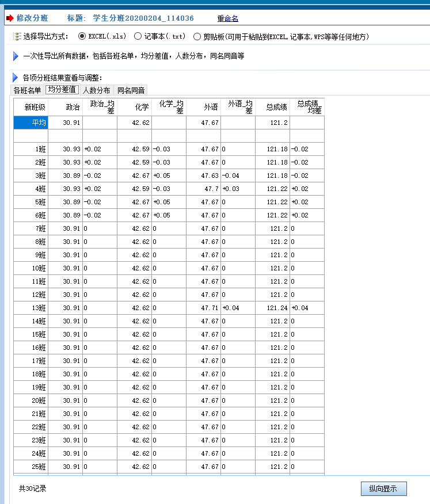Select the EXCEL(.xls) export option
Viewport: 430px width, 504px height.
pos(82,36)
